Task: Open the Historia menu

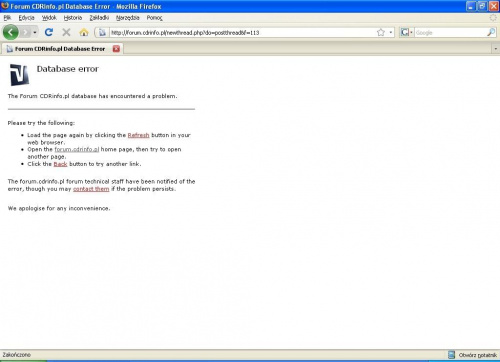Action: 73,18
